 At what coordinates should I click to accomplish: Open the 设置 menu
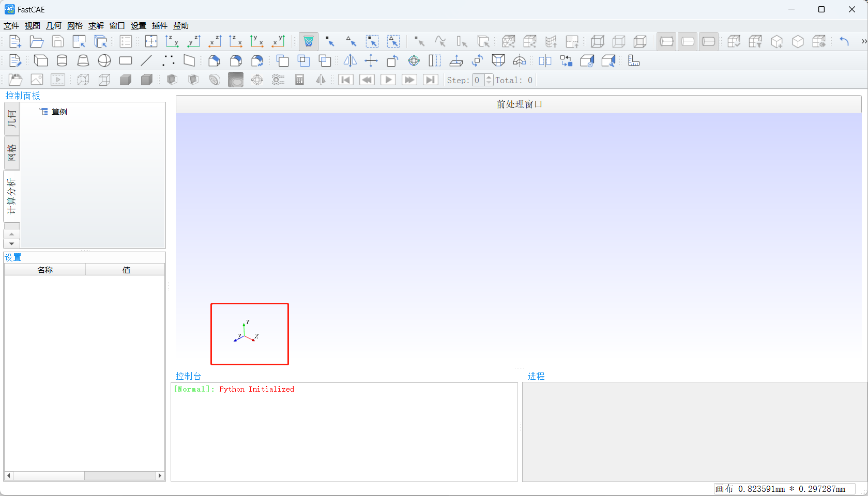point(139,26)
